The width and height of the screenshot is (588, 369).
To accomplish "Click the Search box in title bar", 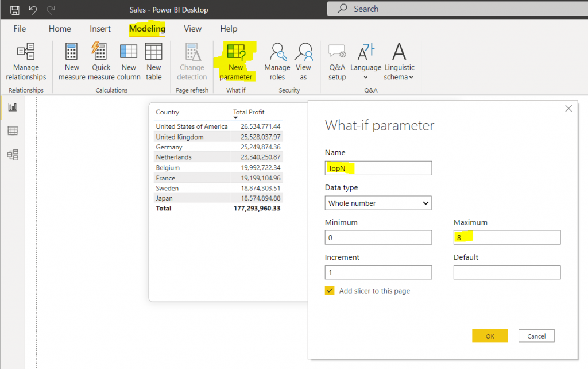I will (458, 9).
